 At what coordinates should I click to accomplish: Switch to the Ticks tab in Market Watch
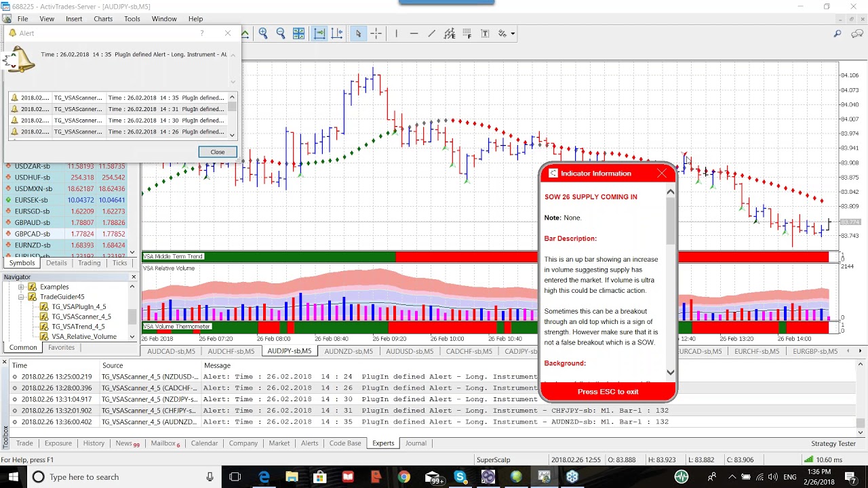click(119, 263)
